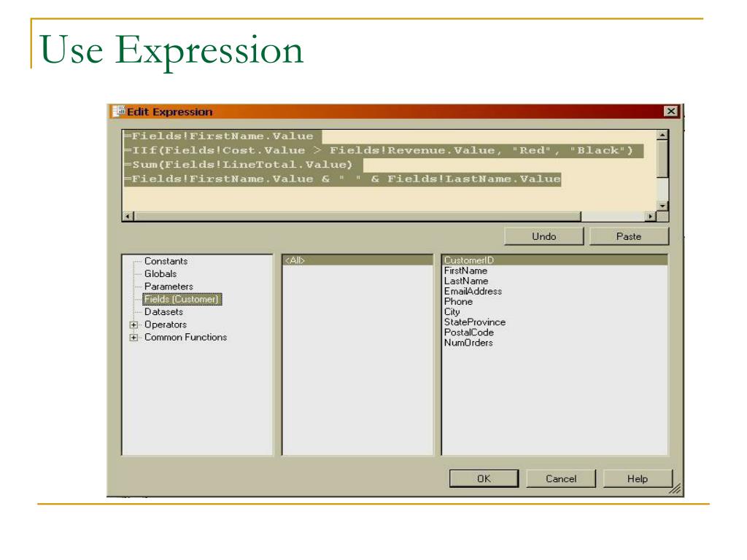
Task: Select NumOrders field
Action: (x=468, y=343)
